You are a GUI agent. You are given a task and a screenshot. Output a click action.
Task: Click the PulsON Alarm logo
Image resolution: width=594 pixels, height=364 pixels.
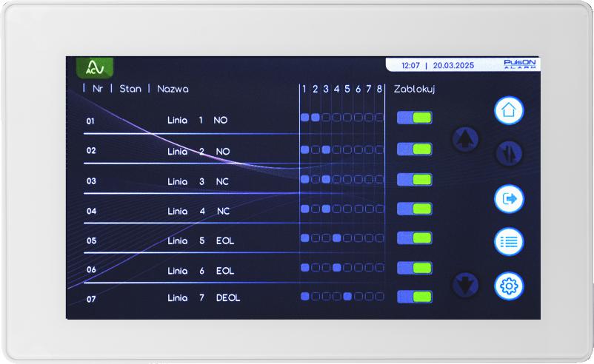522,65
